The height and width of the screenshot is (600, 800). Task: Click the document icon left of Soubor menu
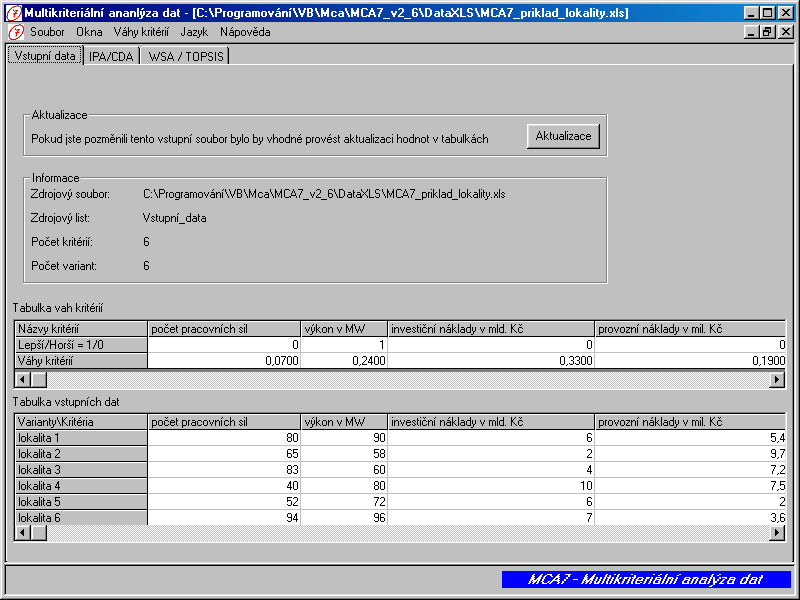(x=15, y=32)
